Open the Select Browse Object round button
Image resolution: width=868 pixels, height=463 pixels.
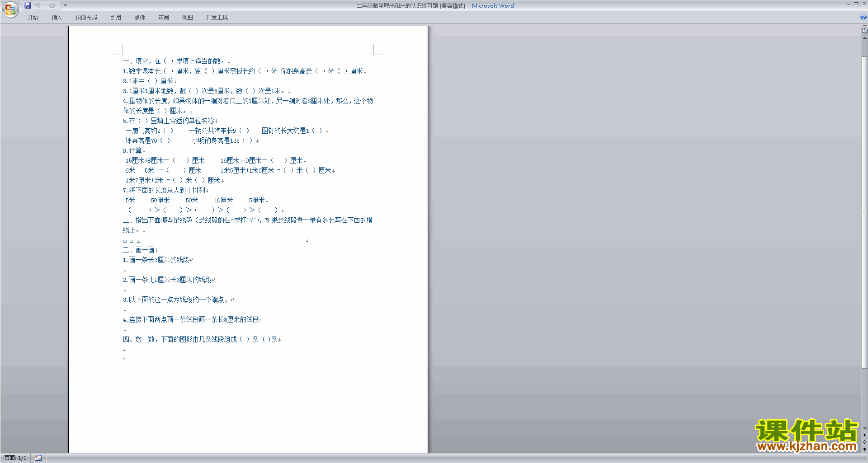point(864,442)
